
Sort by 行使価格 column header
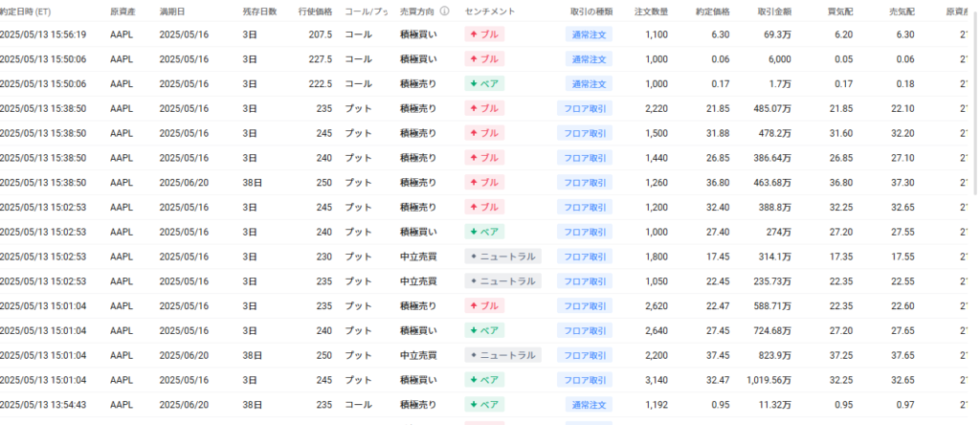point(314,11)
